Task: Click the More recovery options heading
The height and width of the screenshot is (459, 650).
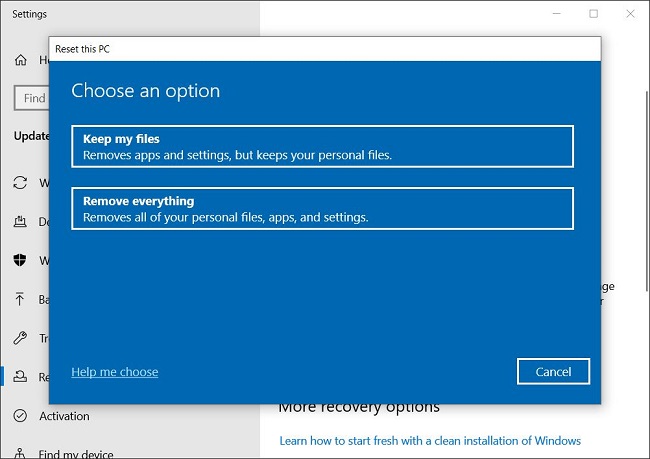Action: (x=359, y=407)
